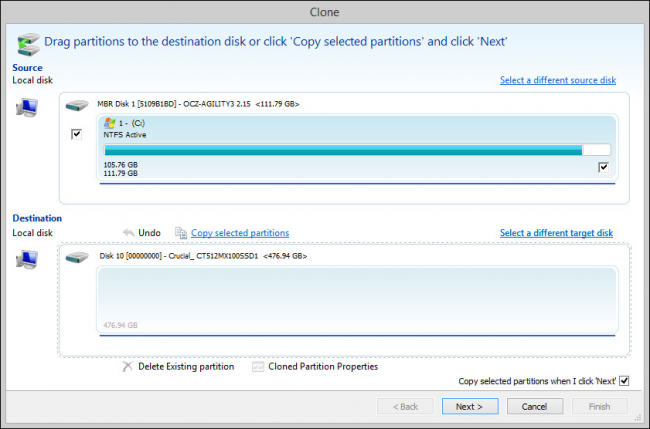This screenshot has height=429, width=650.
Task: Open 'Select a different source disk' link
Action: (x=558, y=80)
